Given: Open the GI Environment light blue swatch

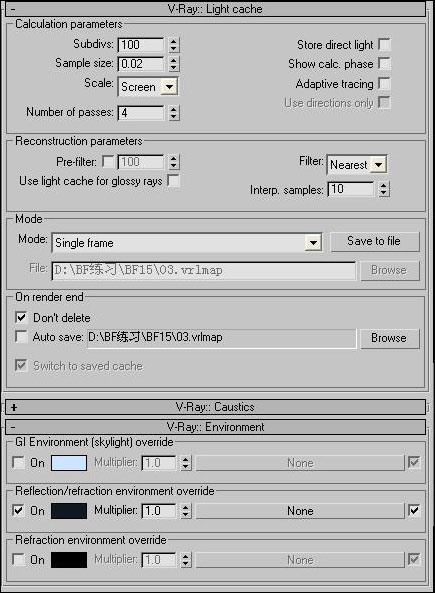Looking at the screenshot, I should point(69,463).
